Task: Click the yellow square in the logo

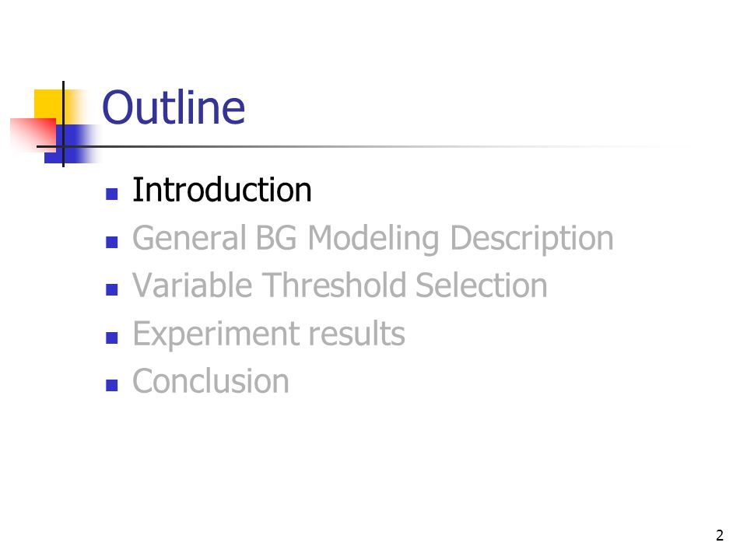Action: tap(49, 105)
